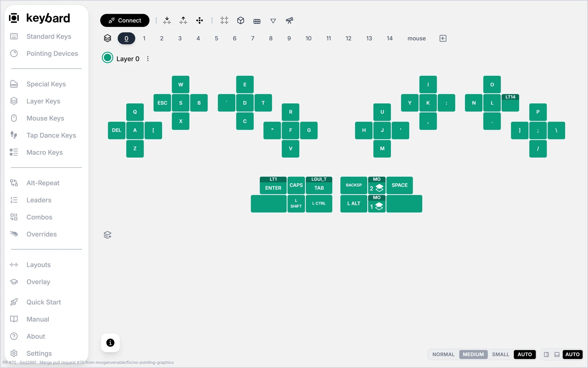
Task: Click the dotted grid layout icon
Action: [224, 21]
